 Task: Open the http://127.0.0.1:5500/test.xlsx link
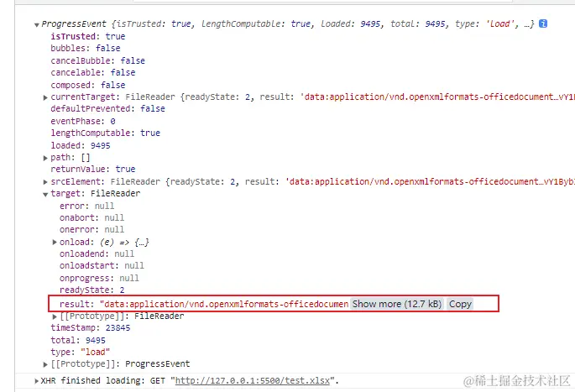click(x=253, y=380)
